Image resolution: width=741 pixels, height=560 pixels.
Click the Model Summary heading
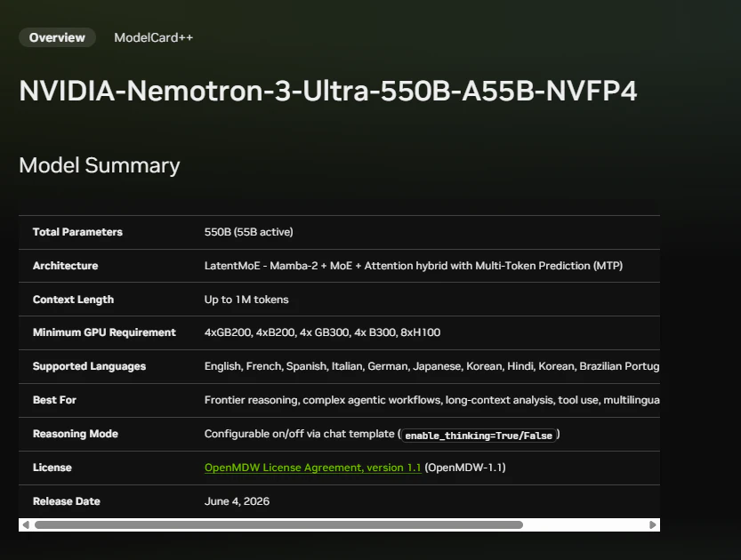tap(100, 165)
